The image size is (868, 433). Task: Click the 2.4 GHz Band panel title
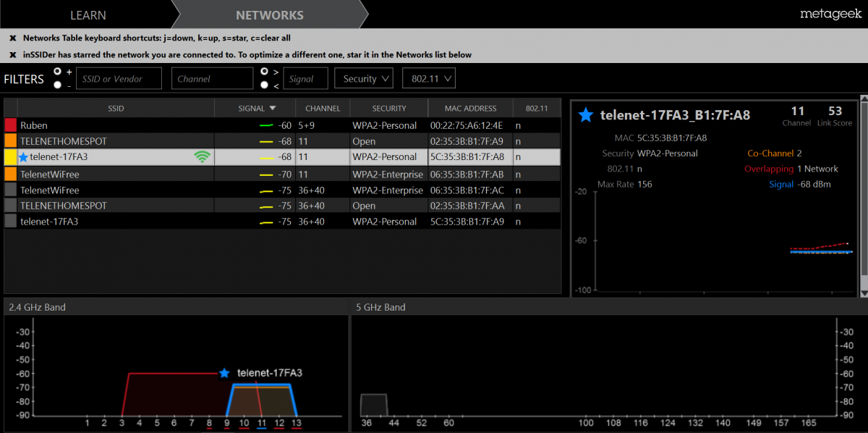(37, 307)
